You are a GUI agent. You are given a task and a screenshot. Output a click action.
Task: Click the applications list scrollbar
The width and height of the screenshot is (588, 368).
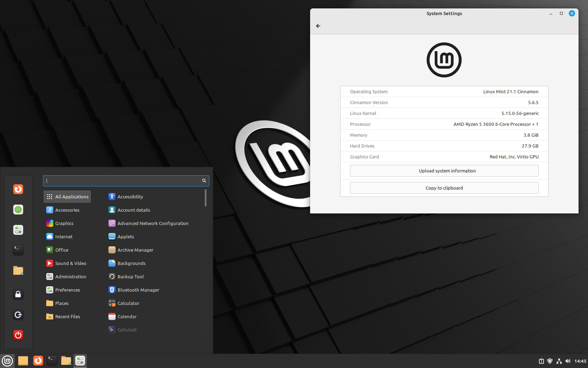(205, 198)
